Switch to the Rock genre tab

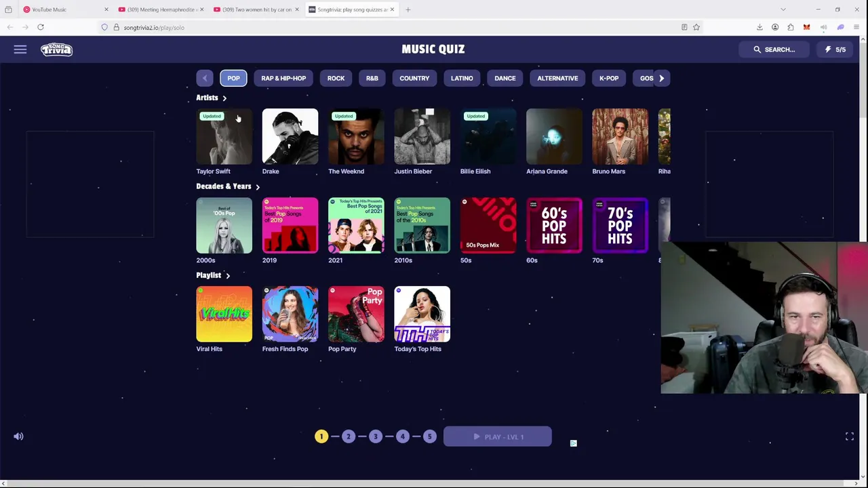[336, 78]
